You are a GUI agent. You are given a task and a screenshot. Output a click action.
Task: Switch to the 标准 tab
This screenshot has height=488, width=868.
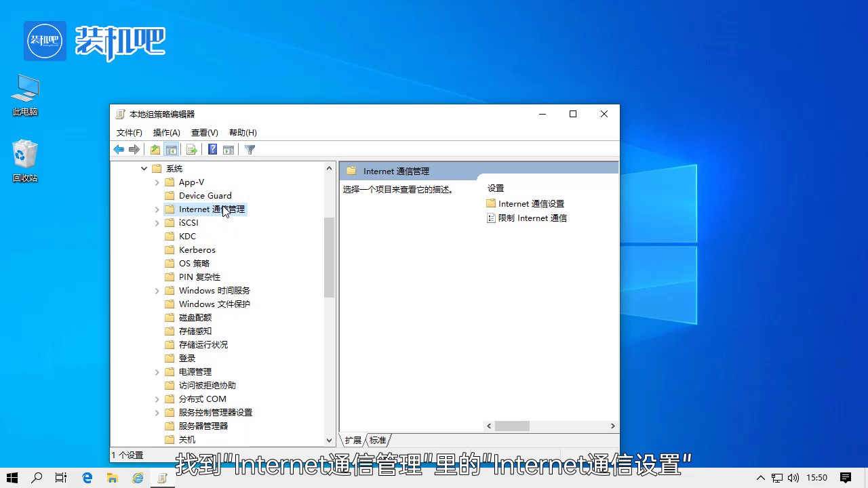point(378,440)
